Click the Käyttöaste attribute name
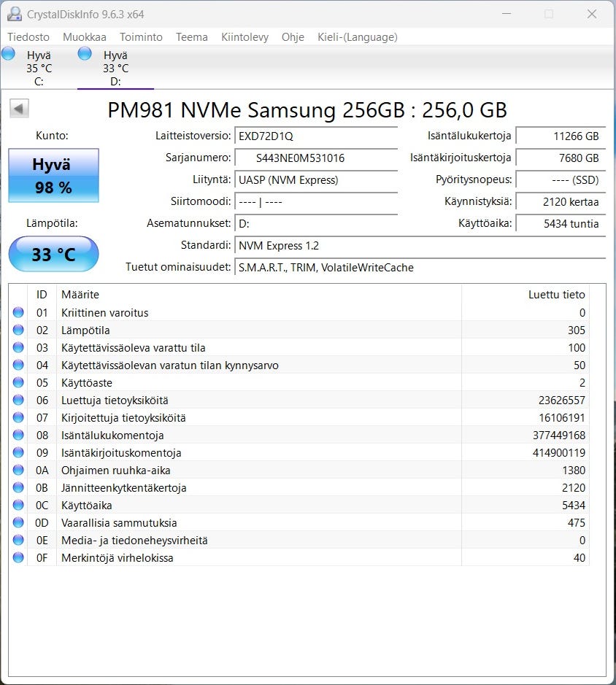Screen dimensions: 616x685 coord(87,383)
